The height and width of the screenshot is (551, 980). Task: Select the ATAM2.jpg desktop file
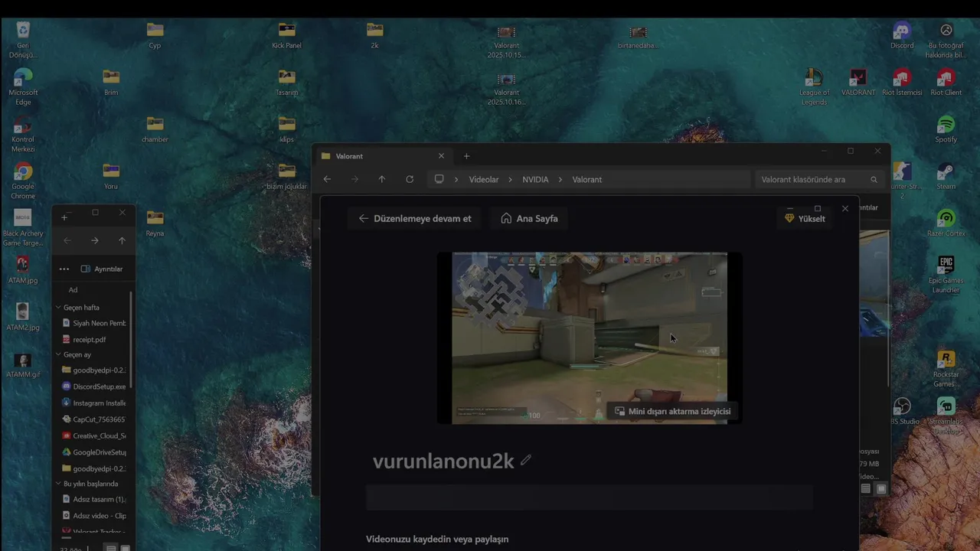click(x=23, y=317)
